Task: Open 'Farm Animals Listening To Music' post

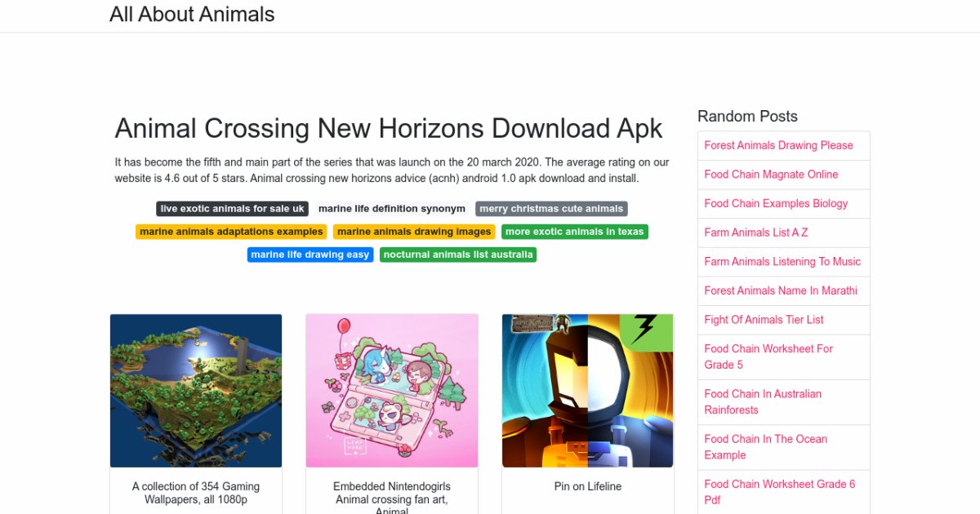Action: 782,262
